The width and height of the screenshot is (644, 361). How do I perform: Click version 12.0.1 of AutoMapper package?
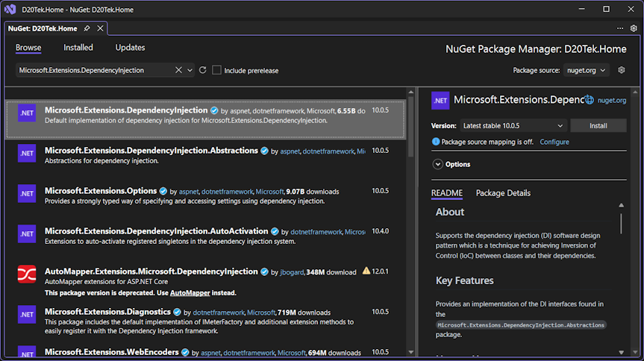pyautogui.click(x=381, y=271)
